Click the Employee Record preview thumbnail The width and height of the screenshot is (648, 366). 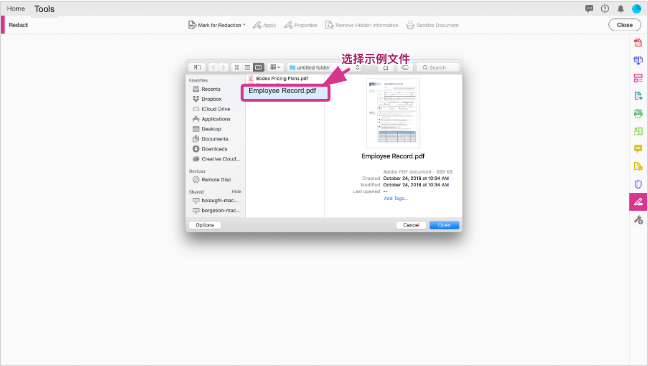393,113
